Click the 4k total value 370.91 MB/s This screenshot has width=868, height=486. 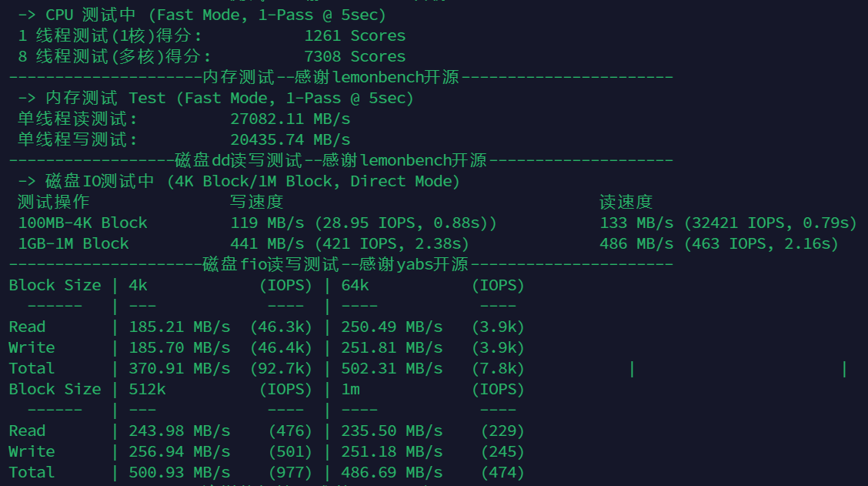pyautogui.click(x=179, y=368)
